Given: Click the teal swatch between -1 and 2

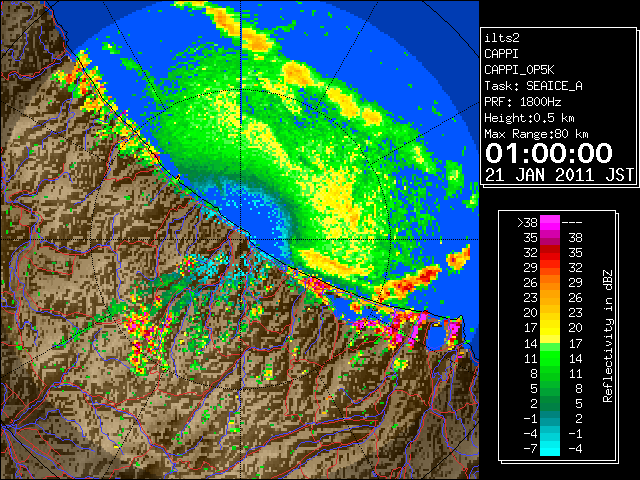Looking at the screenshot, I should click(x=550, y=418).
